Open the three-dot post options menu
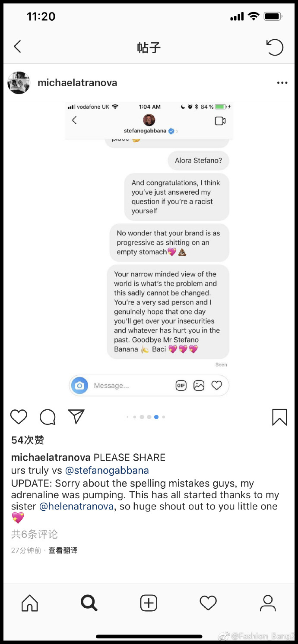The width and height of the screenshot is (298, 644). (282, 83)
